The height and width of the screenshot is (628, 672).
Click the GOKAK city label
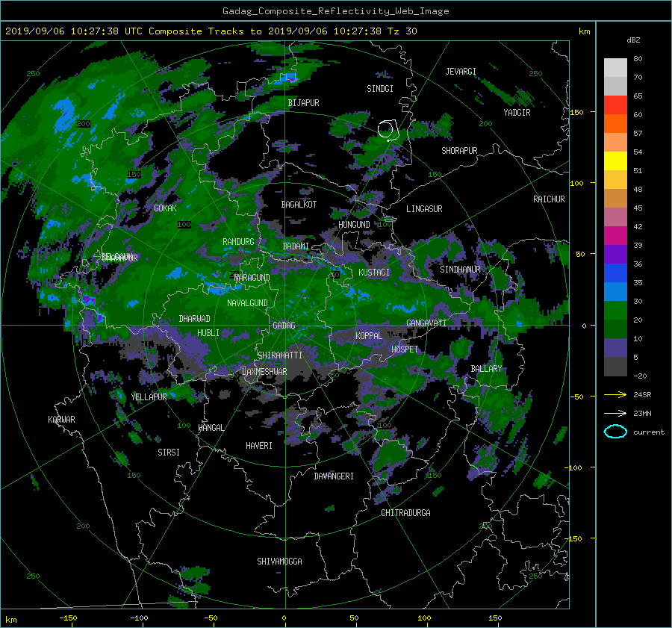point(166,208)
